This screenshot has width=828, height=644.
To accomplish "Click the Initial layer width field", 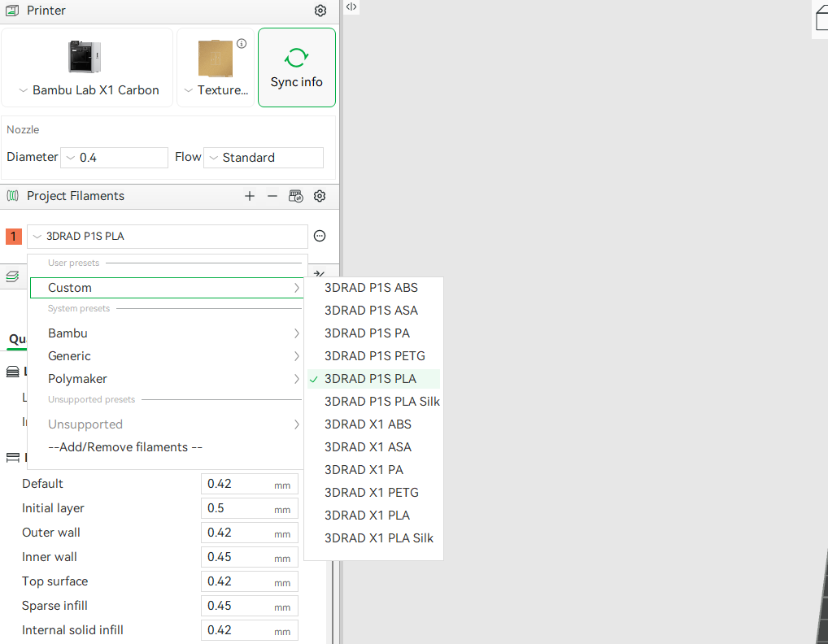I will 249,508.
